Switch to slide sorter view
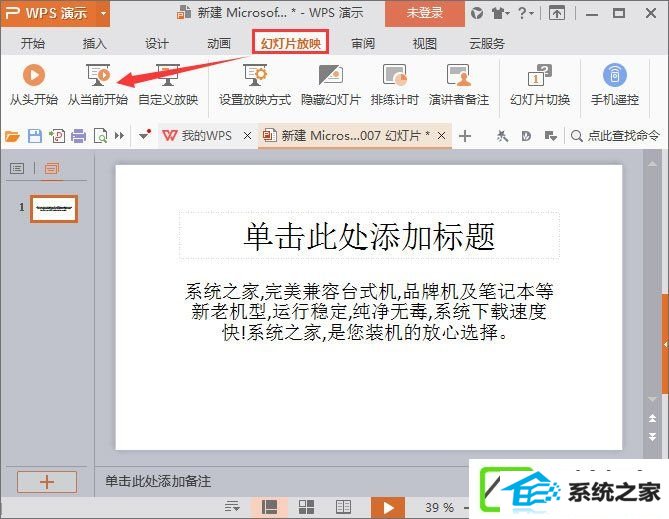 [x=306, y=507]
